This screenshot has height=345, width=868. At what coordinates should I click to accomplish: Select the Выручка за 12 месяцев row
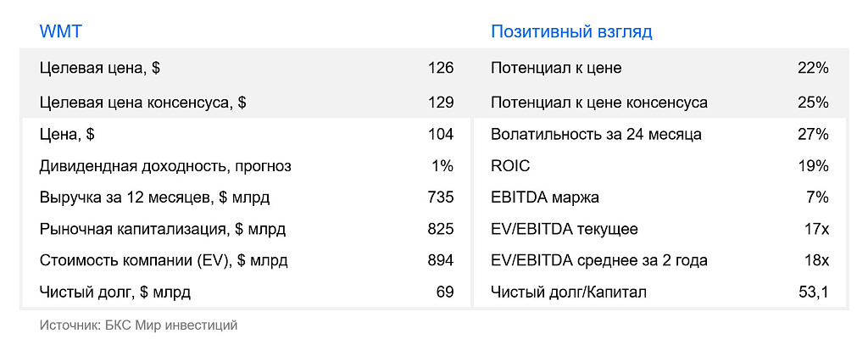tap(247, 198)
